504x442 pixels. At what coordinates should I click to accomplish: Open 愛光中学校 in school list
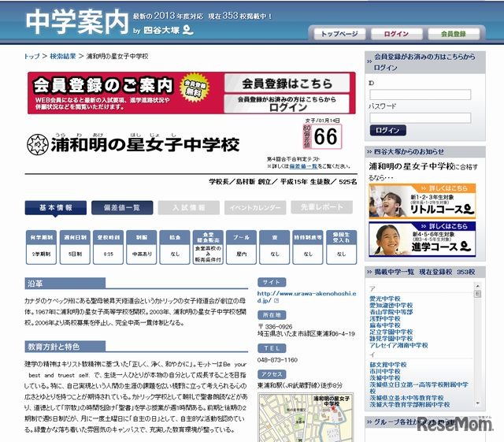[385, 299]
